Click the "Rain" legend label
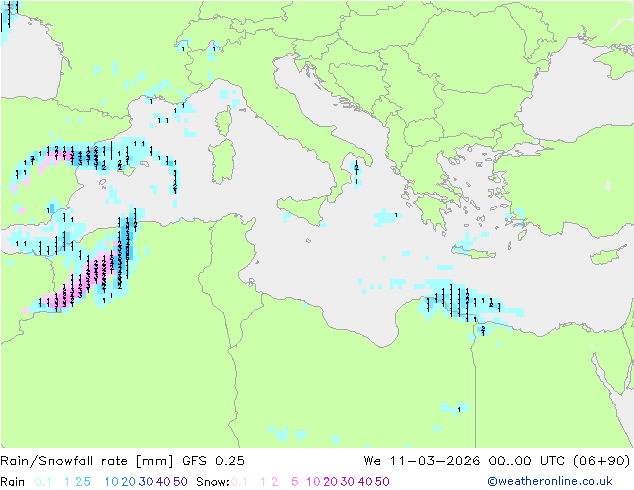 coord(13,482)
